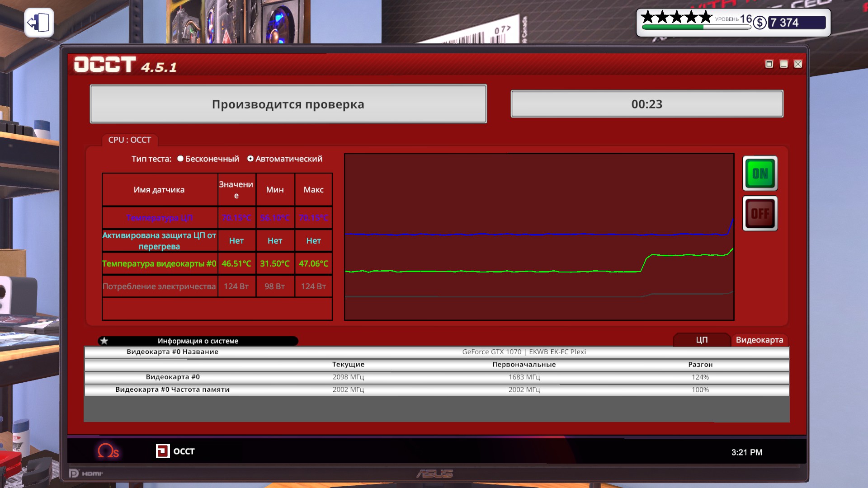Maximize the OCCT window
This screenshot has width=868, height=488.
(x=769, y=64)
